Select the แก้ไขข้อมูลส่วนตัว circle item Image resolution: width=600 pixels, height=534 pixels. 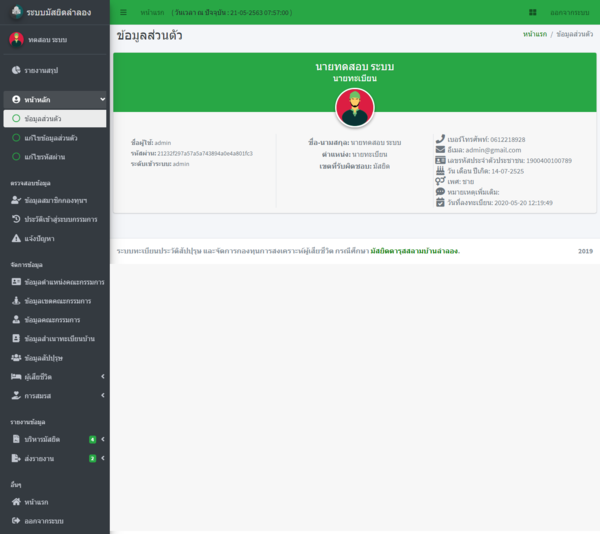click(x=55, y=138)
